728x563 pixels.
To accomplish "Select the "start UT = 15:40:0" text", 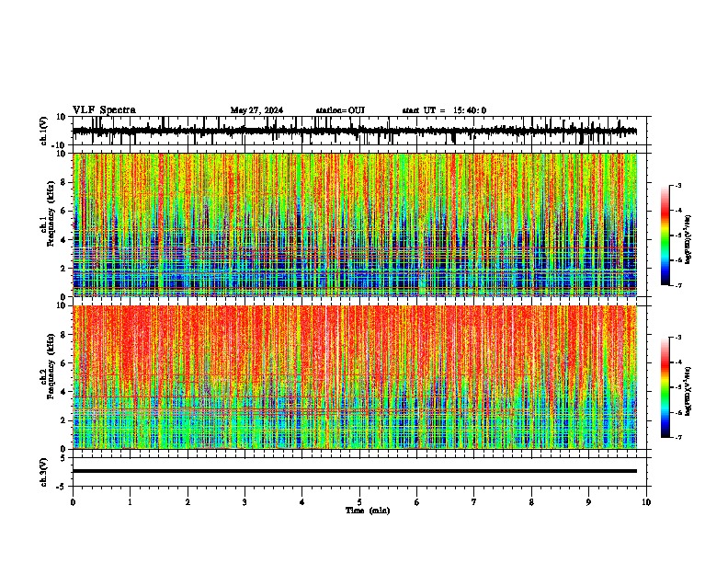I will 444,110.
